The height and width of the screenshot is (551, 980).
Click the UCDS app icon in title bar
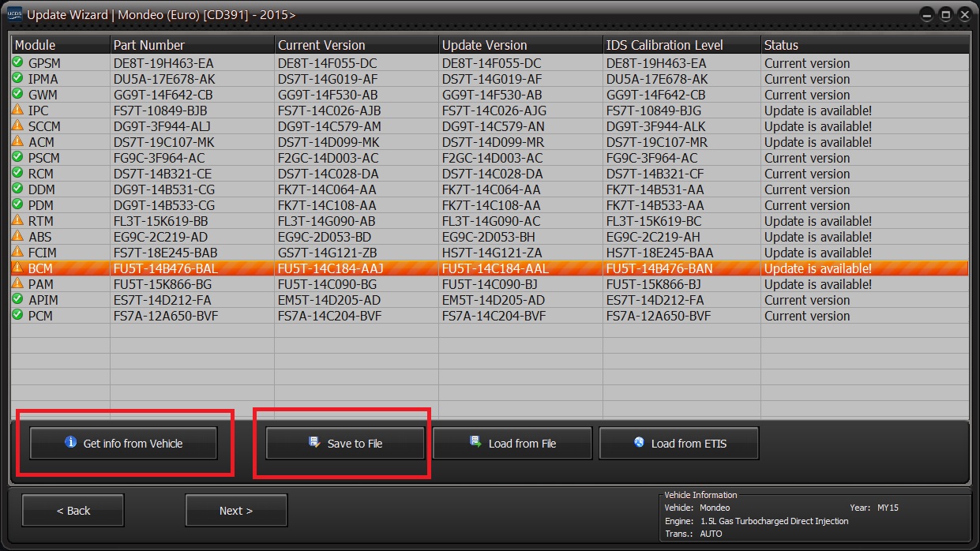[x=14, y=13]
